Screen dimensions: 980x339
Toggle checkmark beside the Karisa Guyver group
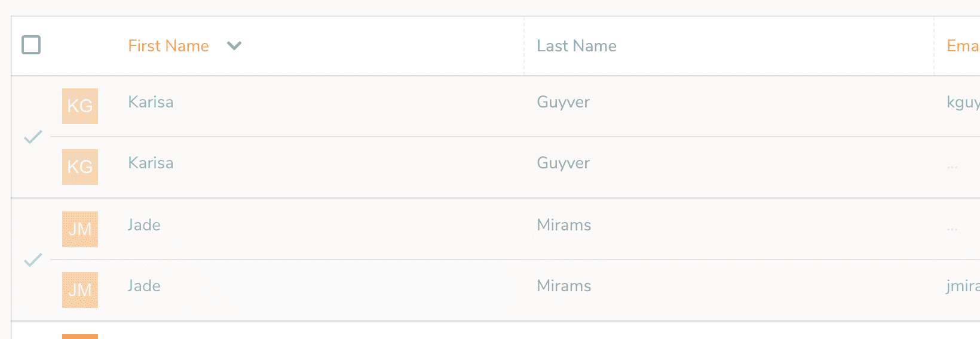(33, 137)
